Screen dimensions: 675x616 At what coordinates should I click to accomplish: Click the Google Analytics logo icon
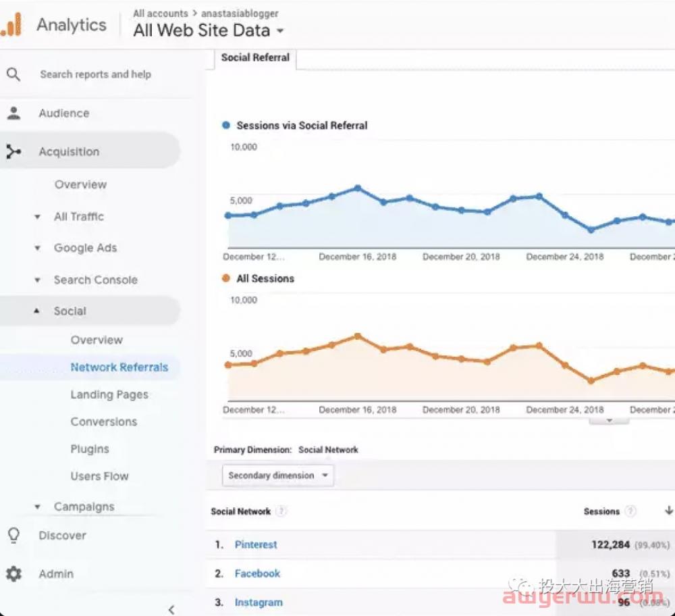click(x=11, y=24)
